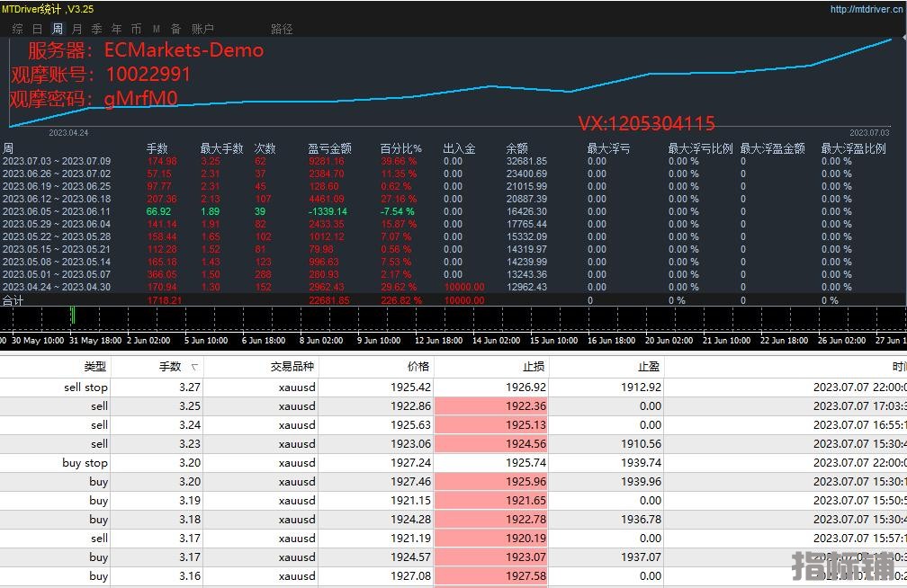Open the 账户 account tab

pos(202,29)
